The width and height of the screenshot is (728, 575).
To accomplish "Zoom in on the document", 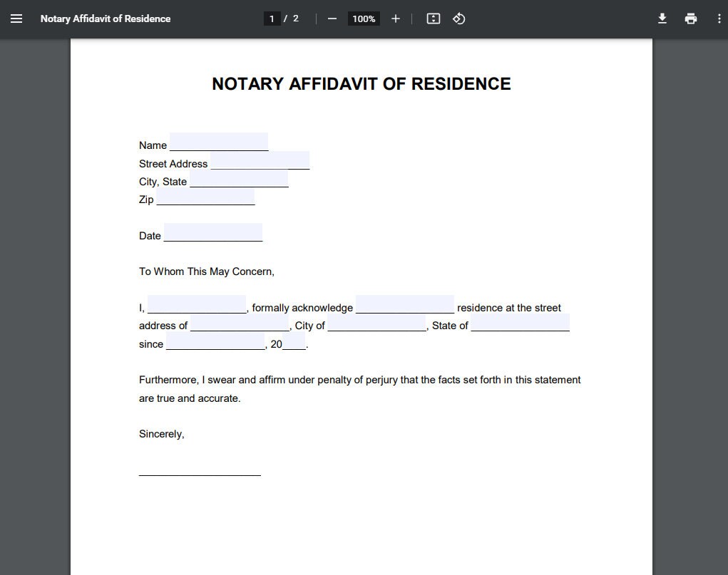I will click(395, 19).
